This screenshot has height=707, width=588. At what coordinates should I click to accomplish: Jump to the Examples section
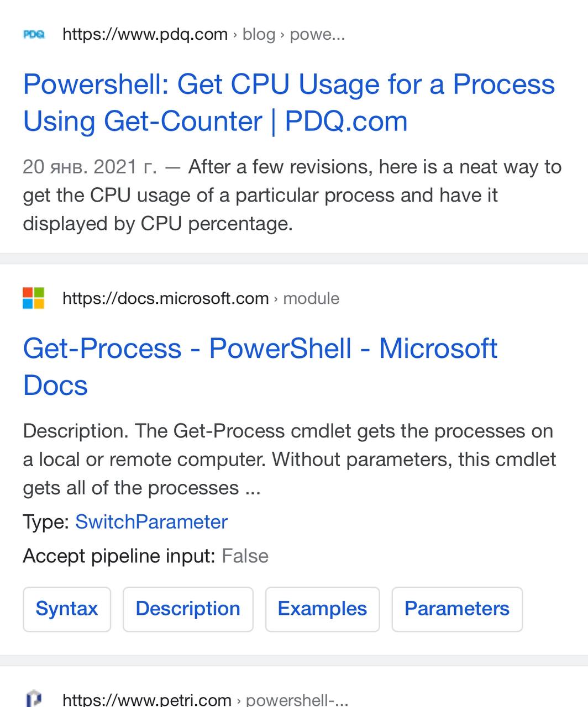[x=322, y=609]
